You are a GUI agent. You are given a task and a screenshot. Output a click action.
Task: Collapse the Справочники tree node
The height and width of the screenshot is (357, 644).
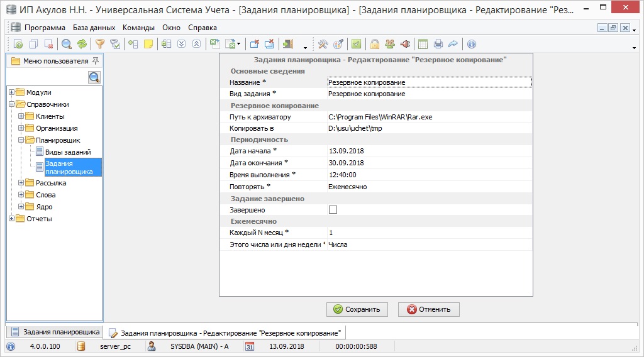click(x=11, y=104)
